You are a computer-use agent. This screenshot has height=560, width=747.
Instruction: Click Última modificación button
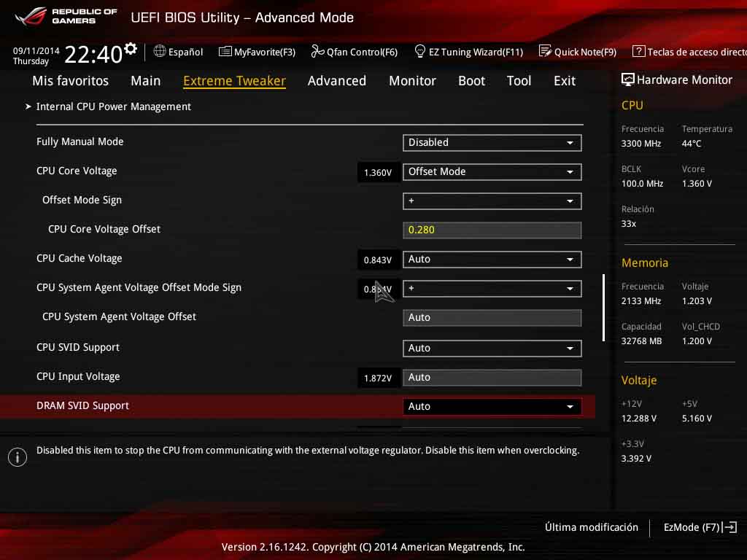click(592, 527)
